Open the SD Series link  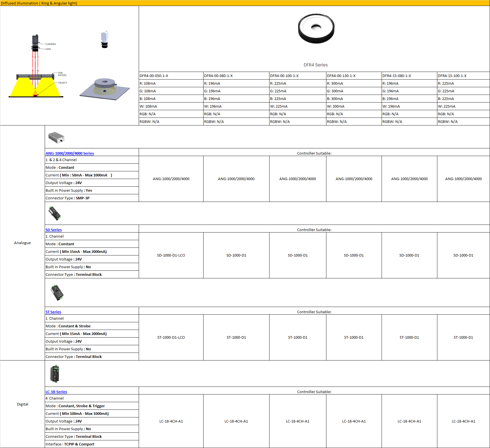click(x=54, y=230)
